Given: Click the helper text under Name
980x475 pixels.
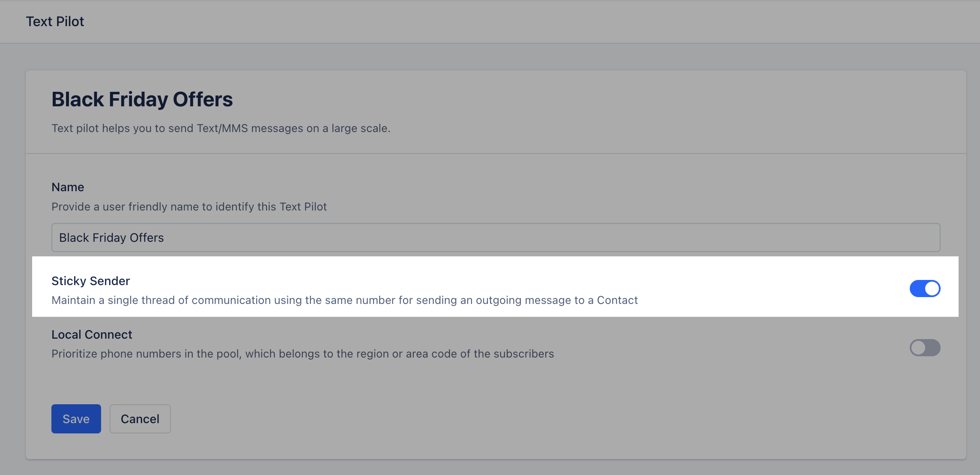Looking at the screenshot, I should point(189,207).
